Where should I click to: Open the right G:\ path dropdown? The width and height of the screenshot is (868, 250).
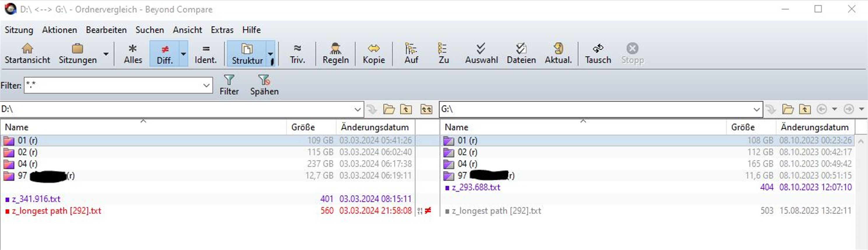point(756,109)
